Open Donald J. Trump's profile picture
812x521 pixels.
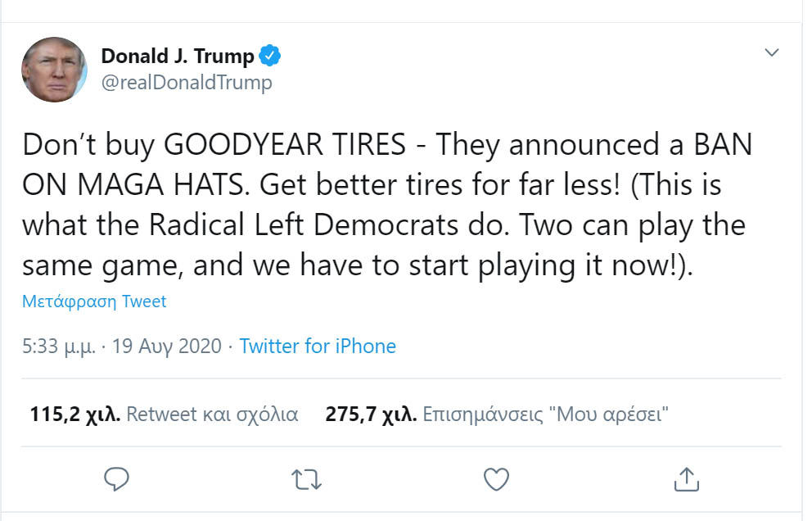point(55,69)
